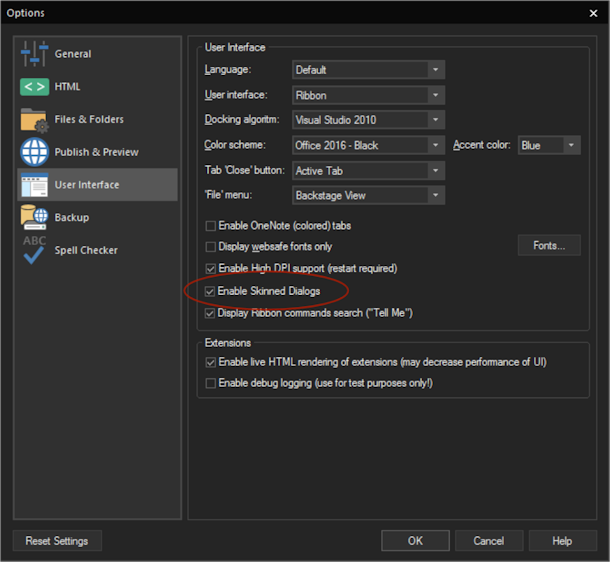Open the Docking algoritm dropdown

[x=368, y=120]
